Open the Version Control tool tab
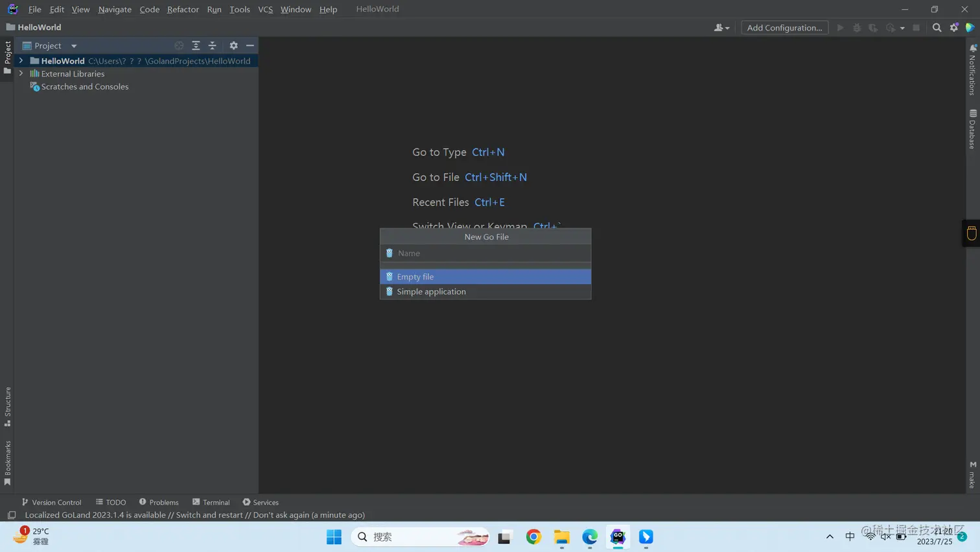The width and height of the screenshot is (980, 552). [51, 502]
